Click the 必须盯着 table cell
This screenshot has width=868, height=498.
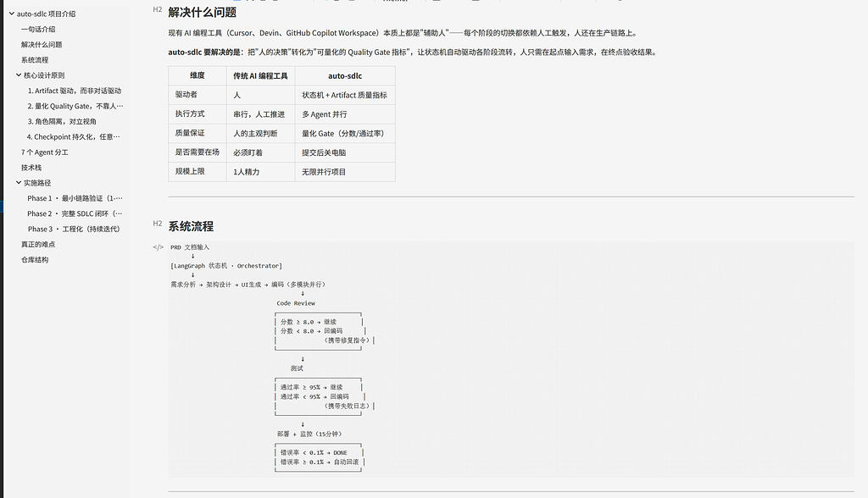[261, 152]
